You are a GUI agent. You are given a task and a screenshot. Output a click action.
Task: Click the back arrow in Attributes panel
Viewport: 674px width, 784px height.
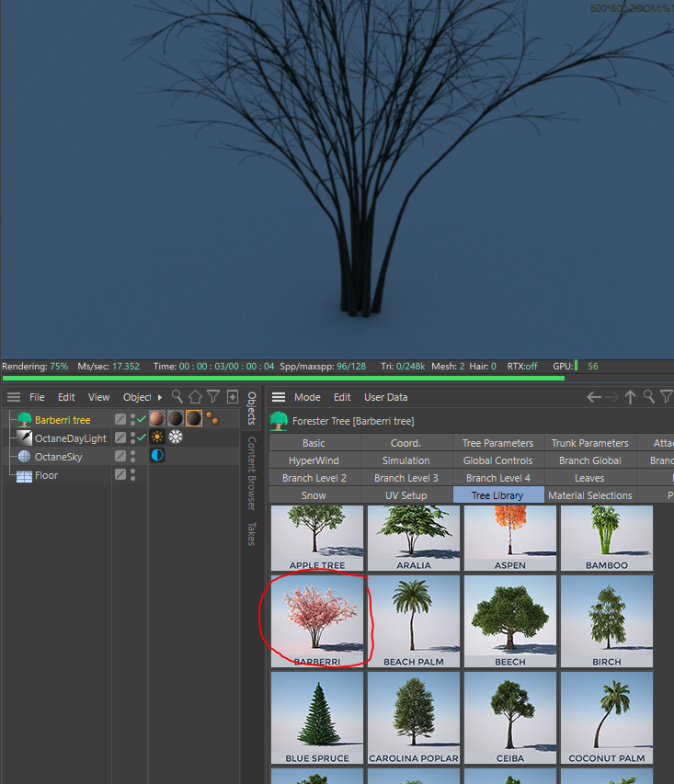pos(594,397)
